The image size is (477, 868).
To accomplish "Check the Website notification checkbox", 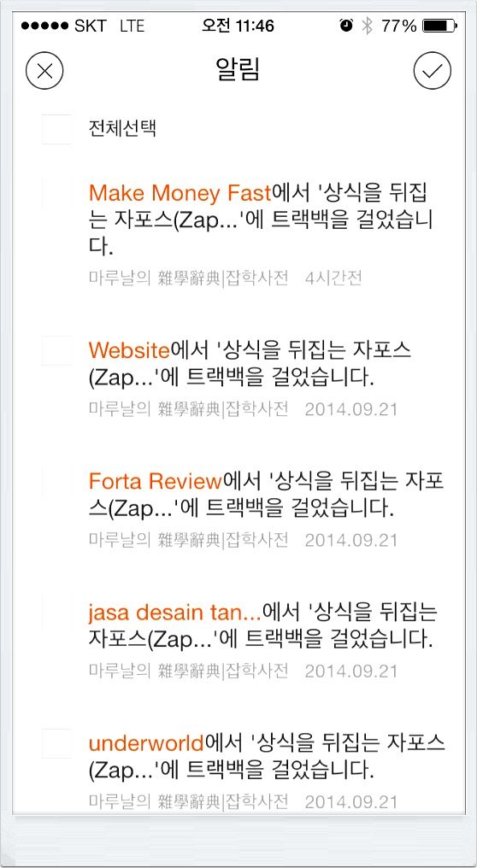I will click(56, 350).
